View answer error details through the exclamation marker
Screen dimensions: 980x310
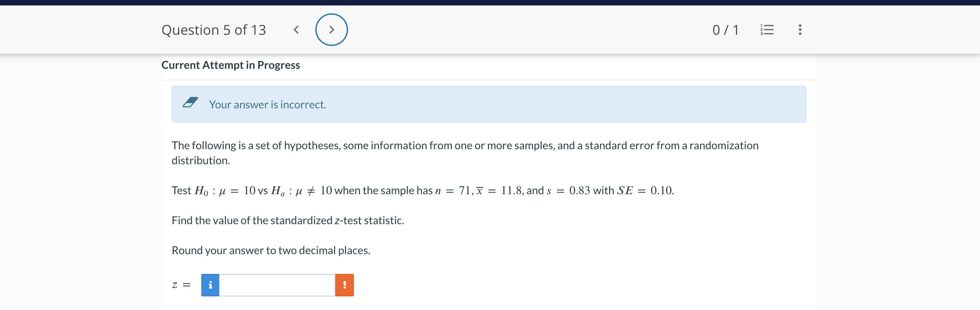[344, 284]
